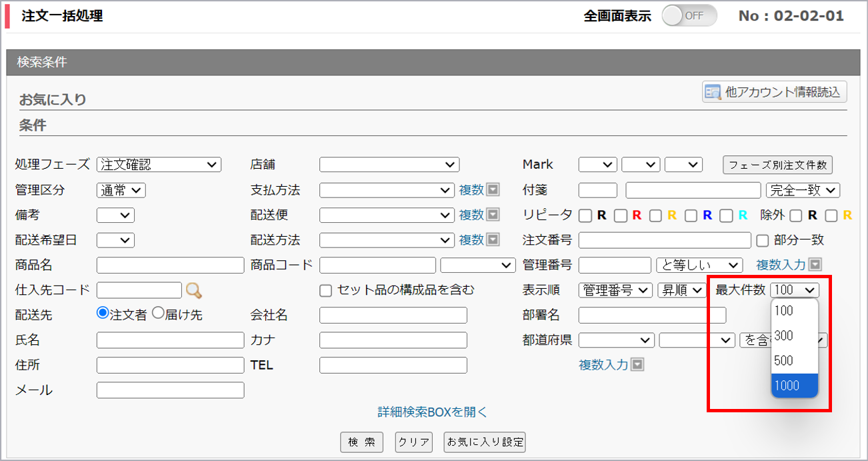Viewport: 868px width, 461px height.
Task: Select the 届け先 radio button
Action: (158, 313)
